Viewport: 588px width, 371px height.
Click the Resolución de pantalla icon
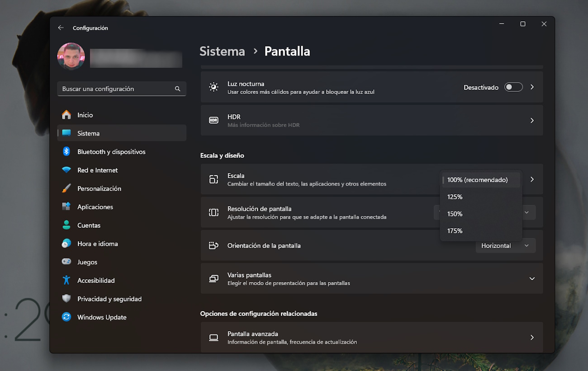[213, 212]
